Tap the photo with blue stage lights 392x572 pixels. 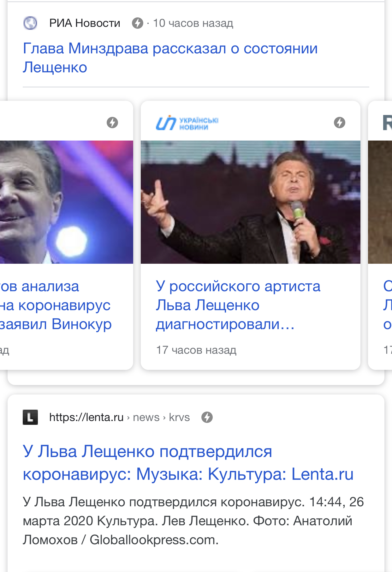pos(66,202)
